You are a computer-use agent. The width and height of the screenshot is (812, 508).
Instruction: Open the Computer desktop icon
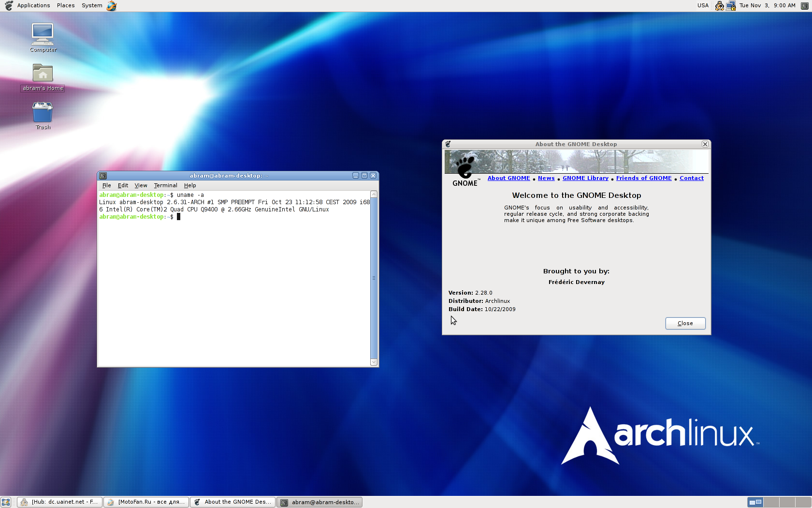[43, 38]
